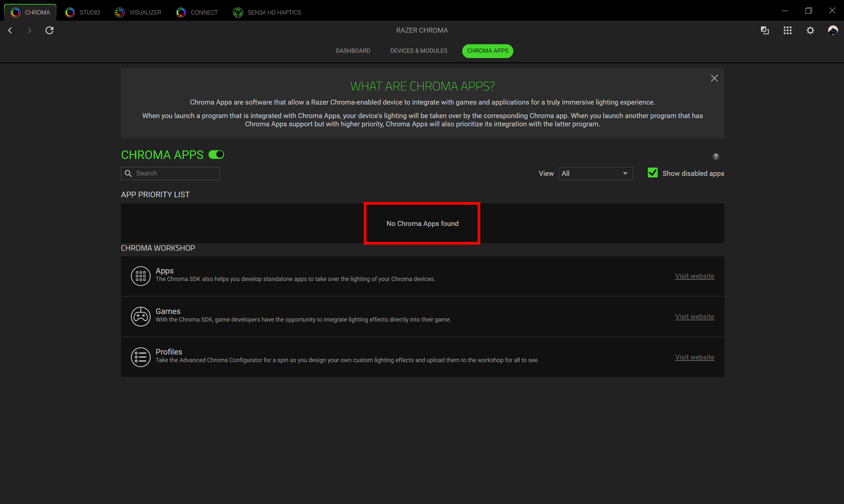Click the Profiles list icon
The height and width of the screenshot is (504, 844).
[140, 357]
